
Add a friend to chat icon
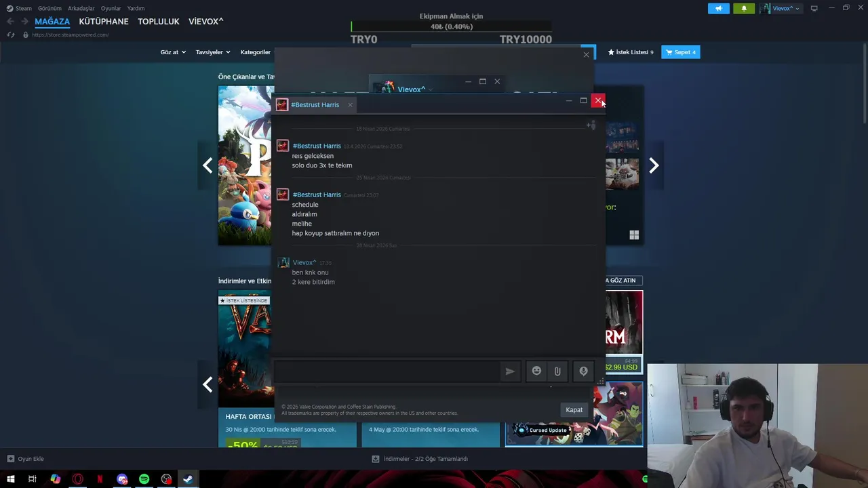pyautogui.click(x=591, y=125)
